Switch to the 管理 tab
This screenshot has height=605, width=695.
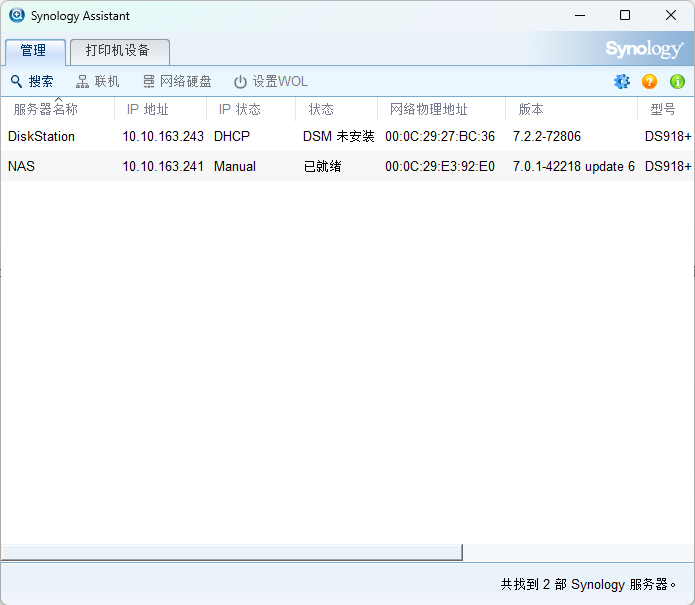click(35, 52)
